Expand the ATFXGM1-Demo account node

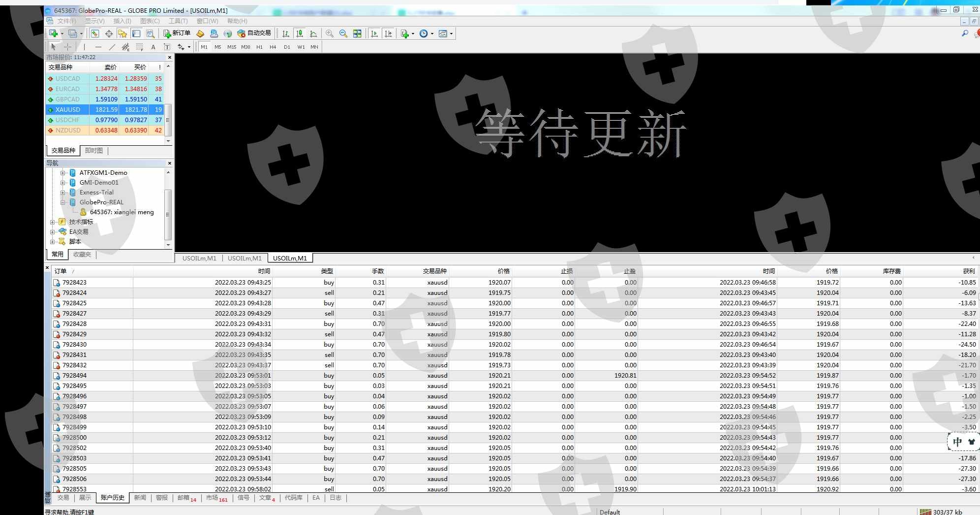(63, 173)
